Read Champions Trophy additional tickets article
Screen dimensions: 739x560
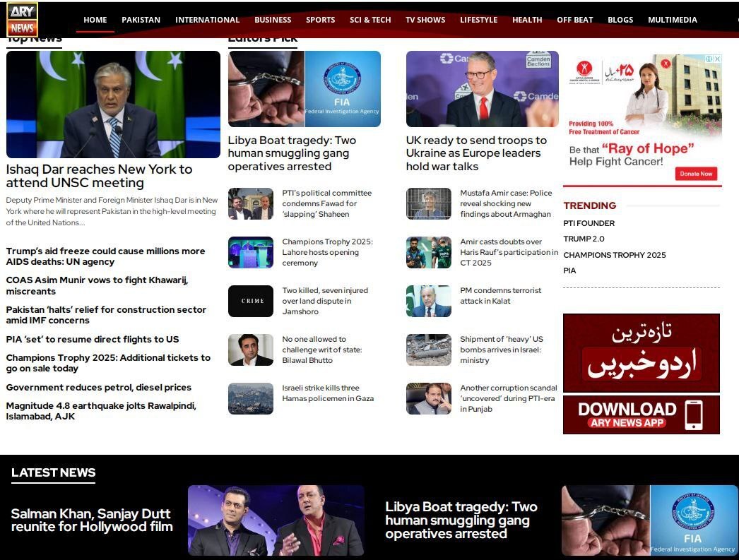[108, 363]
